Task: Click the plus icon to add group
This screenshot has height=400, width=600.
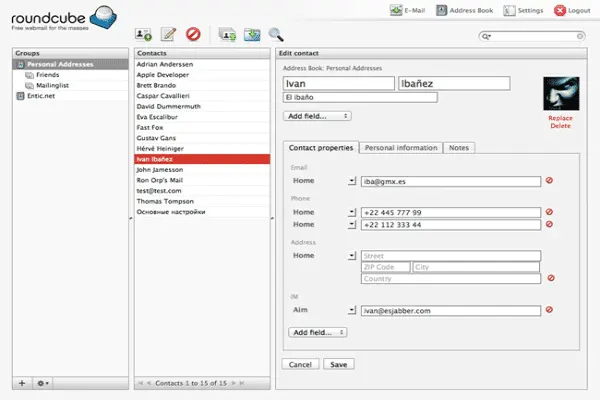Action: tap(22, 383)
